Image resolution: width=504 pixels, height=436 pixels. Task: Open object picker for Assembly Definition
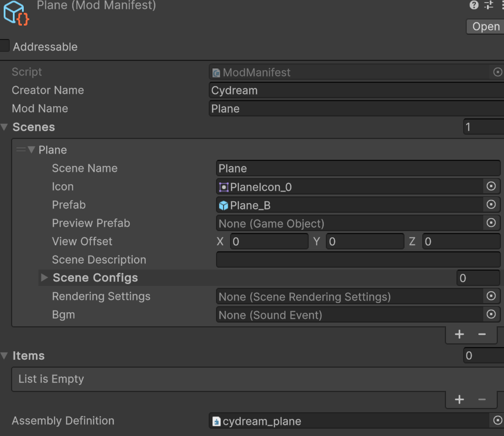click(497, 421)
